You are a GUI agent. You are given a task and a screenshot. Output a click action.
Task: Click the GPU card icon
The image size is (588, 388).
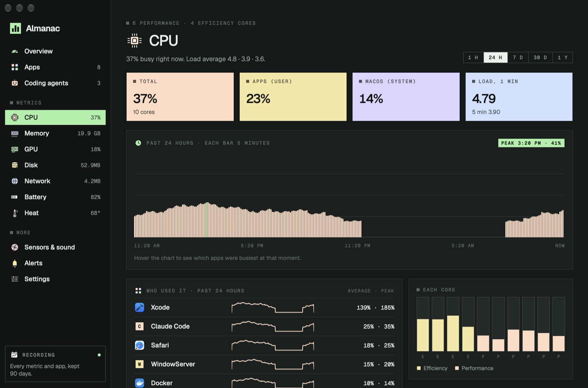15,149
